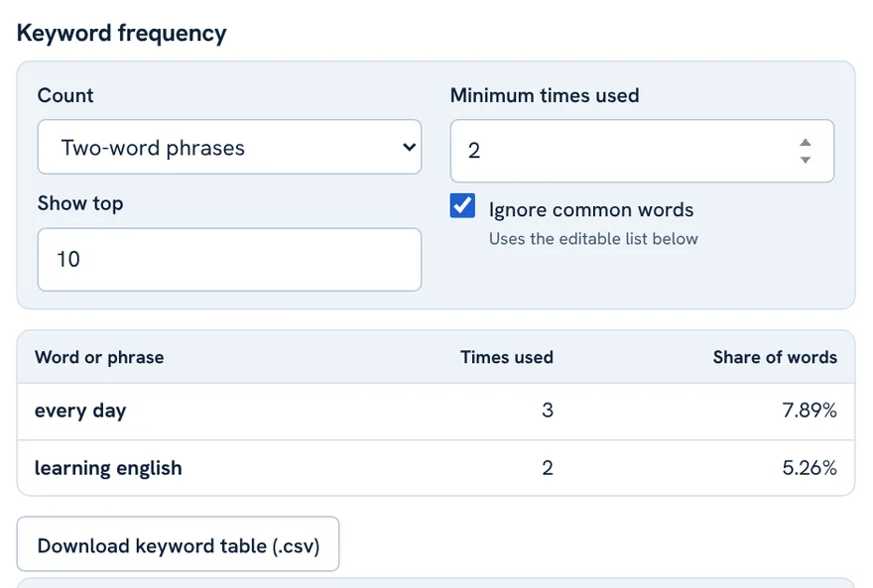Click the Minimum times used number field
873x588 pixels.
coord(642,151)
